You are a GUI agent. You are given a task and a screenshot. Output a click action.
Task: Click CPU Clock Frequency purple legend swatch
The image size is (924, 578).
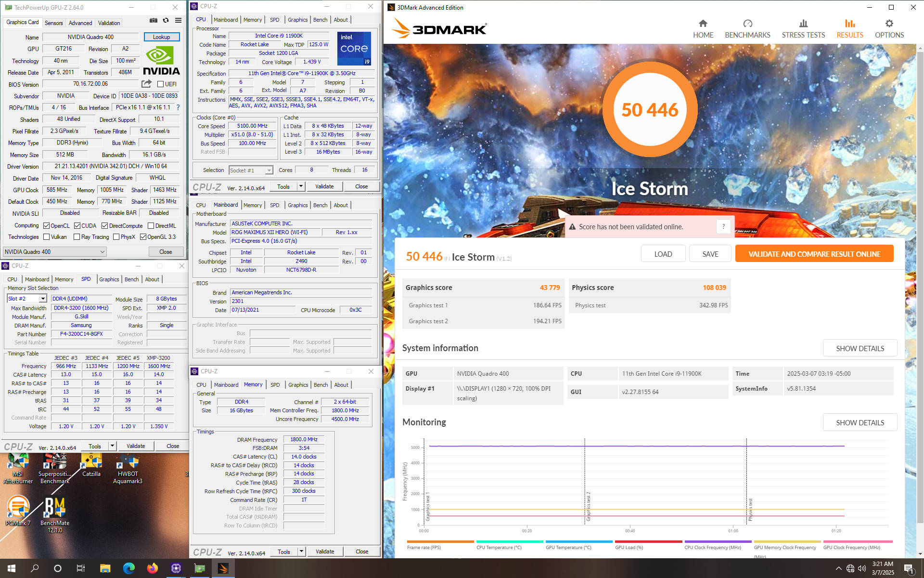pyautogui.click(x=718, y=541)
